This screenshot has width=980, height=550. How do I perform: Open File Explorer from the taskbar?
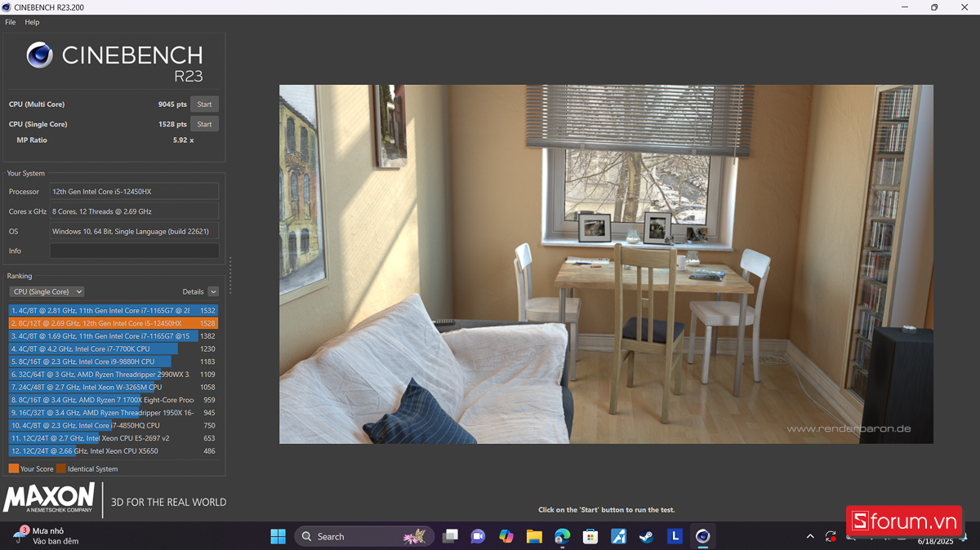pyautogui.click(x=534, y=536)
